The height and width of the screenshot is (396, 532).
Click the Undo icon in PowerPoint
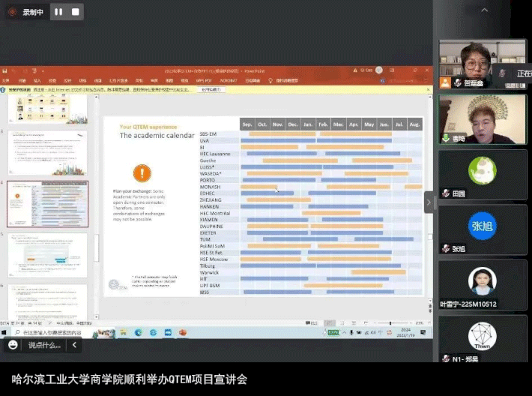point(14,71)
